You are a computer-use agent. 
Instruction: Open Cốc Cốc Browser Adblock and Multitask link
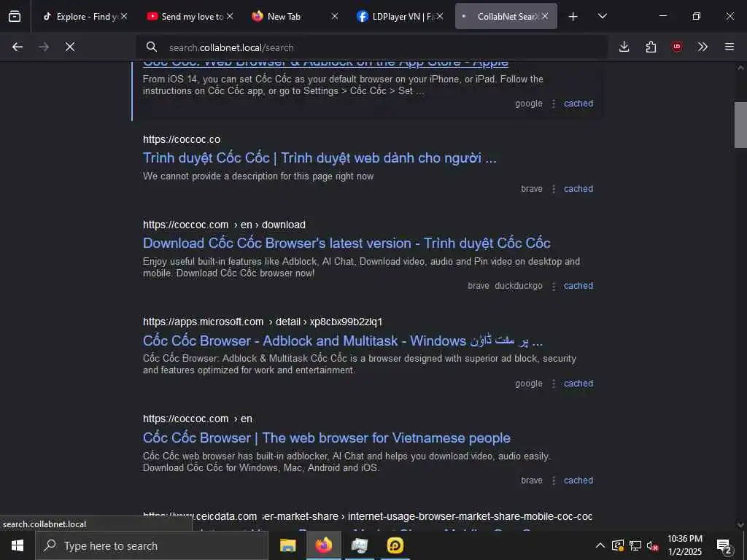coord(343,341)
